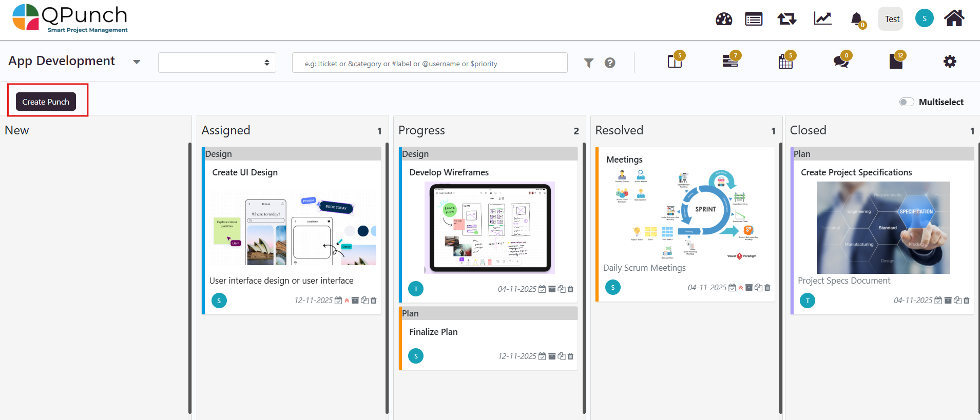Image resolution: width=980 pixels, height=420 pixels.
Task: Click the filter funnel icon
Action: click(588, 63)
